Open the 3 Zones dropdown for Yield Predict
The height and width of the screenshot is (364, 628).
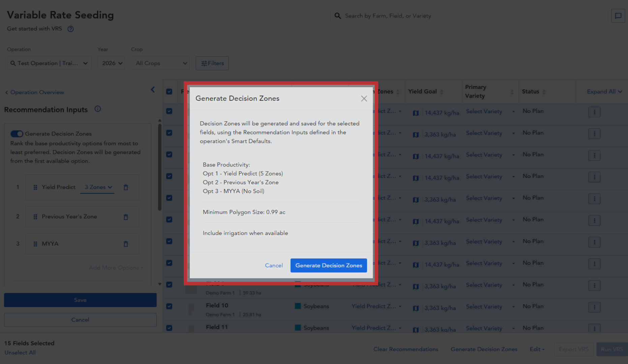pos(98,187)
